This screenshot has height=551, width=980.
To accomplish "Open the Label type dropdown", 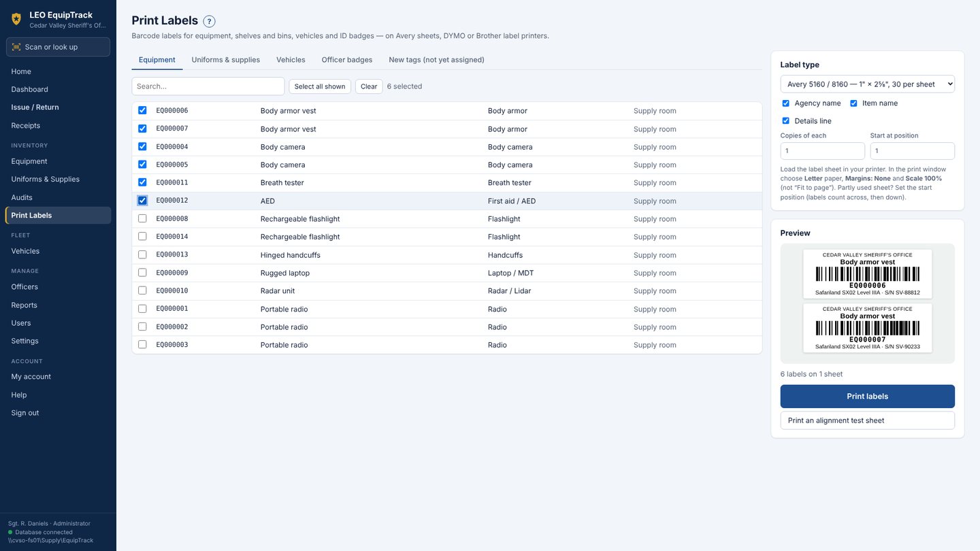I will (868, 84).
